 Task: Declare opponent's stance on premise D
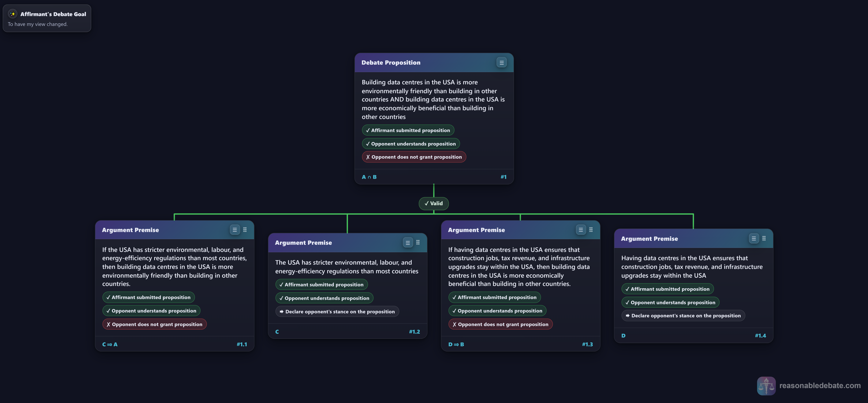pos(683,316)
